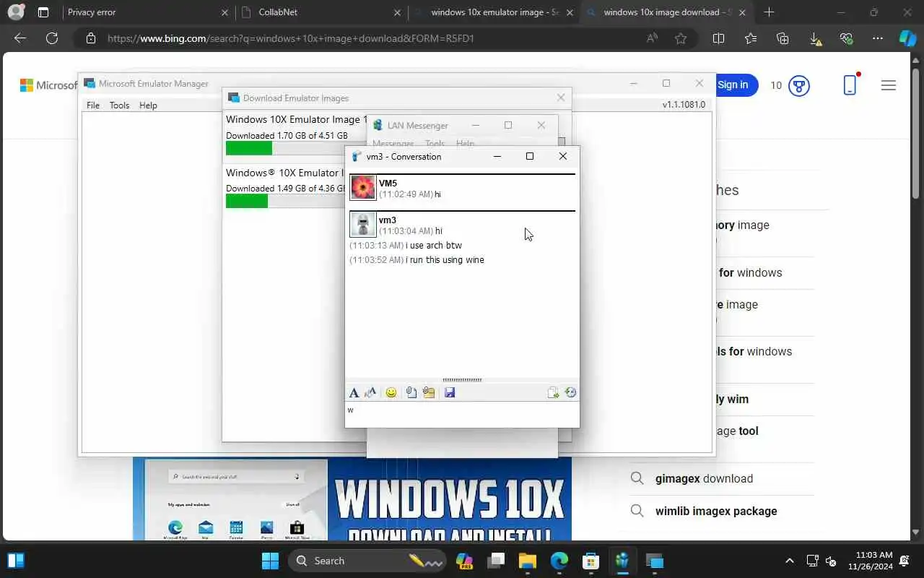Open tab actions menu icon
Screen dimensions: 924x578
pos(43,12)
